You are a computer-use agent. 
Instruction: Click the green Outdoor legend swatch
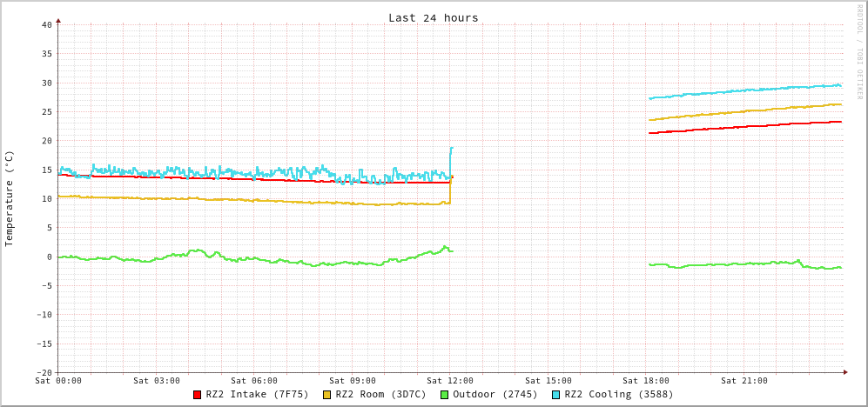coord(444,395)
